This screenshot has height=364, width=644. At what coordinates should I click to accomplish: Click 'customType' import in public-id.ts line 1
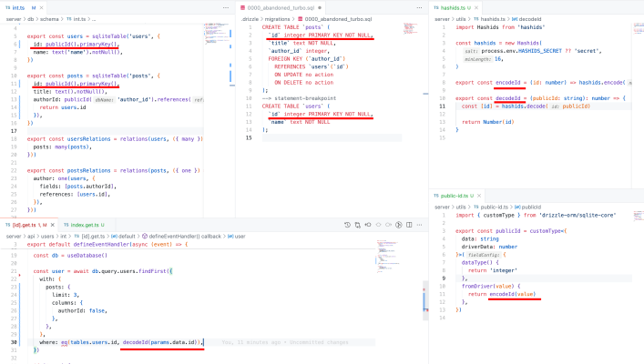pyautogui.click(x=498, y=216)
